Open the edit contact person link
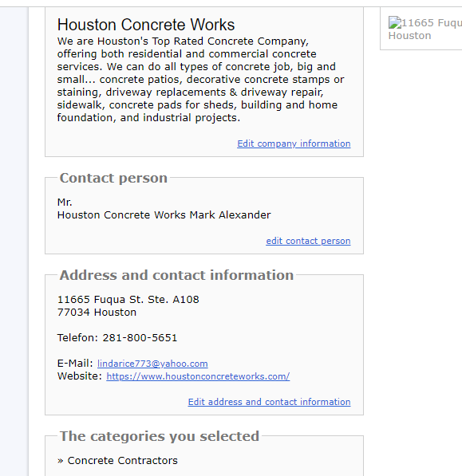Viewport: 462px width, 476px height. (308, 241)
